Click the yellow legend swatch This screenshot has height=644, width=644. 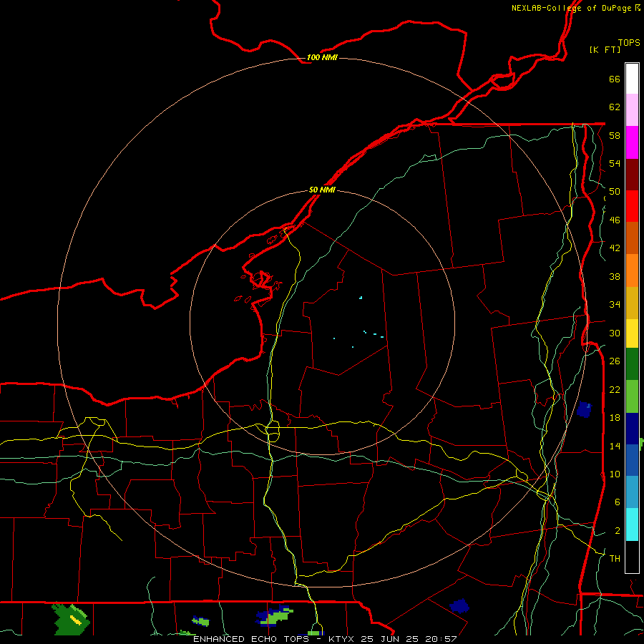coord(632,333)
